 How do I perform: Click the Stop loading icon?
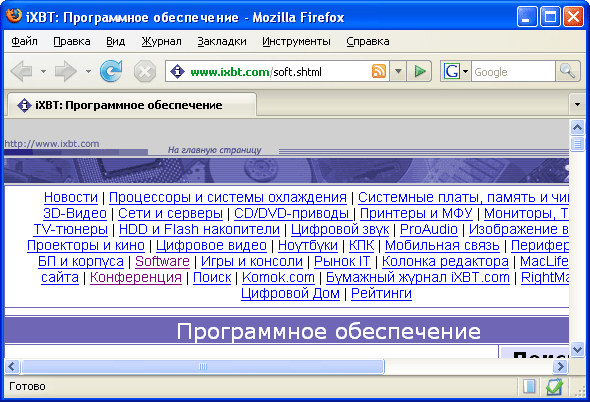coord(145,71)
